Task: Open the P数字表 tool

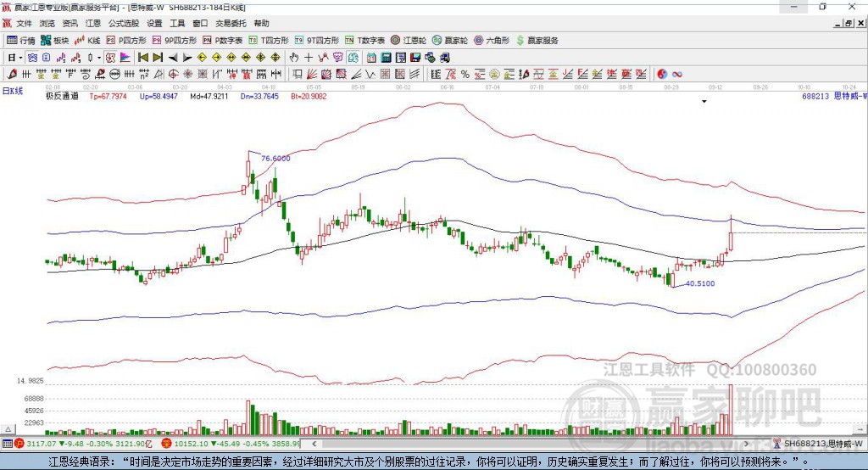Action: tap(223, 41)
